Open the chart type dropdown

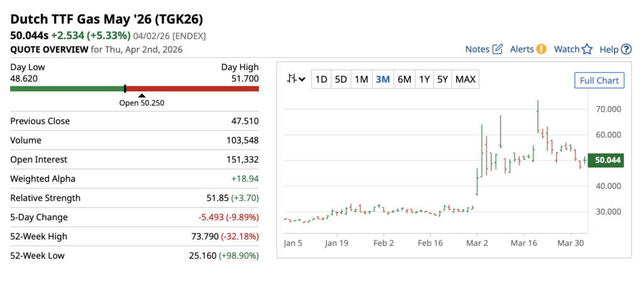(296, 79)
